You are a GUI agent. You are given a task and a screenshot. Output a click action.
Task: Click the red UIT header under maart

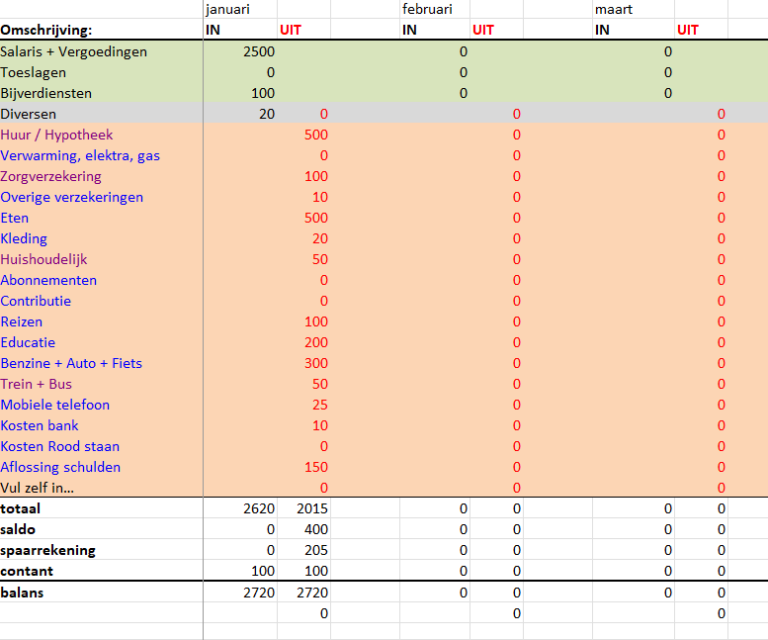point(688,30)
